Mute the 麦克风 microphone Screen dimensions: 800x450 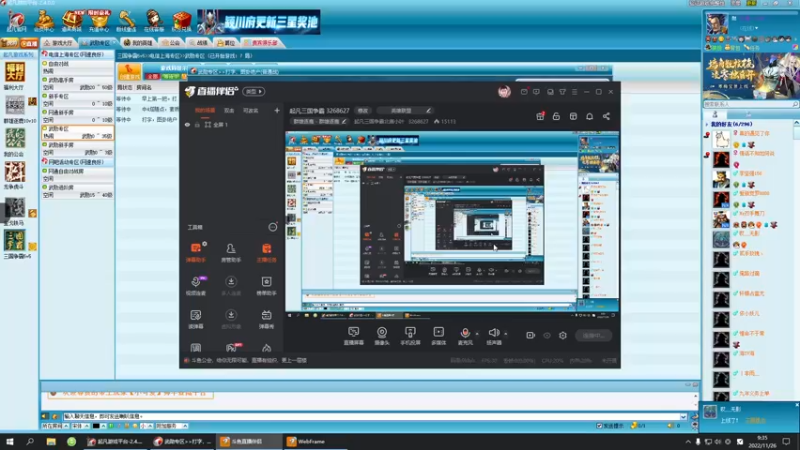[465, 336]
